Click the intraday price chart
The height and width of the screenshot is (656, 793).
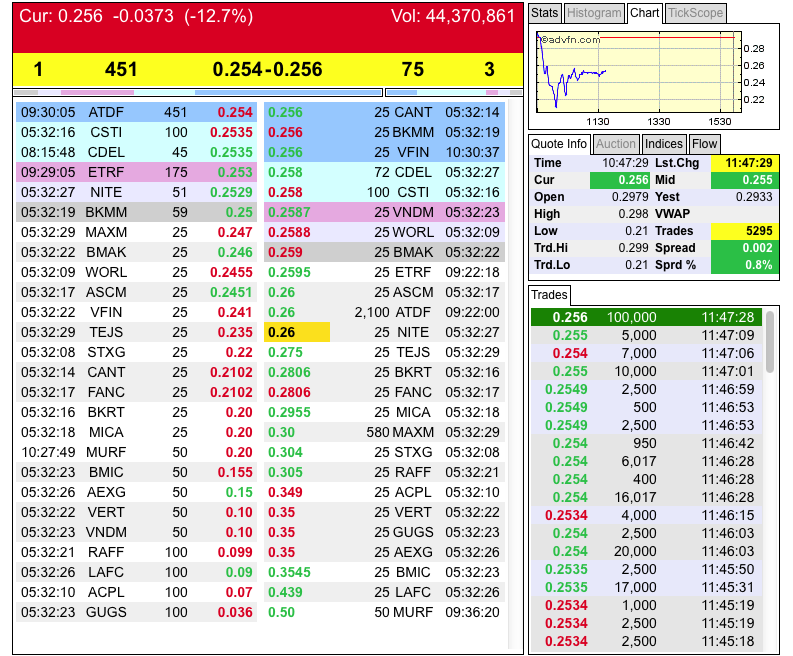click(639, 71)
